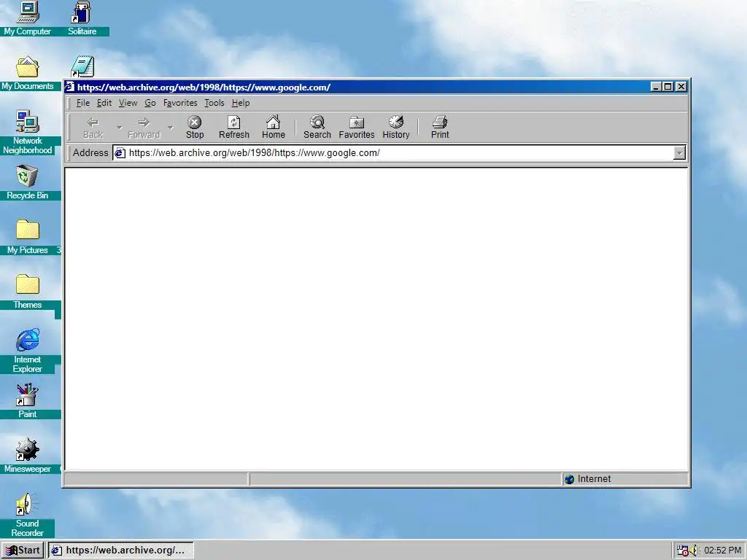The width and height of the screenshot is (747, 560).
Task: Click the Internet zone globe in status bar
Action: click(569, 479)
